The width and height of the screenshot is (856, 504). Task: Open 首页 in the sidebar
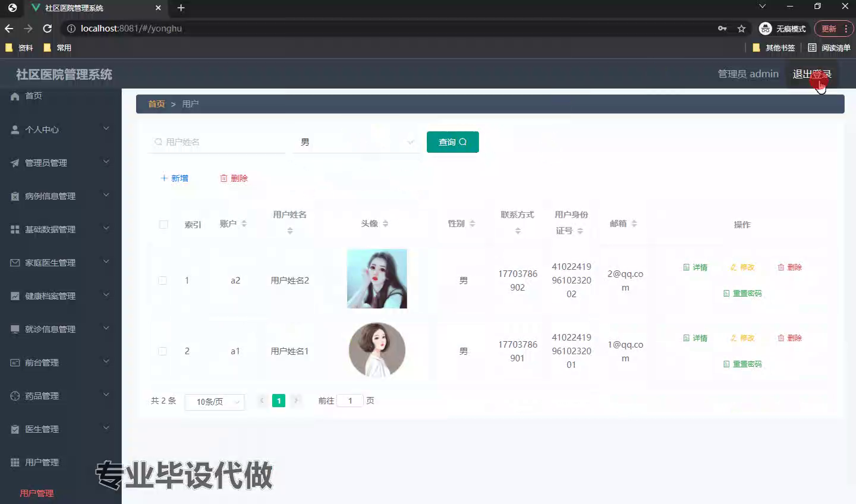(33, 96)
